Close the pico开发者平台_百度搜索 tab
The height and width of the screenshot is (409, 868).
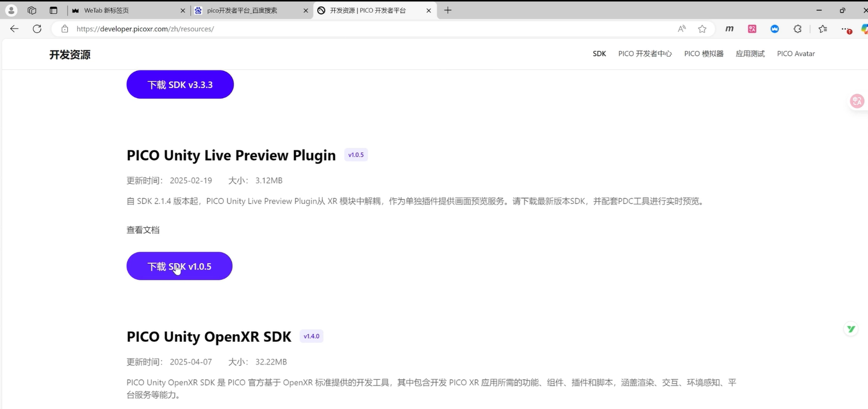point(306,10)
